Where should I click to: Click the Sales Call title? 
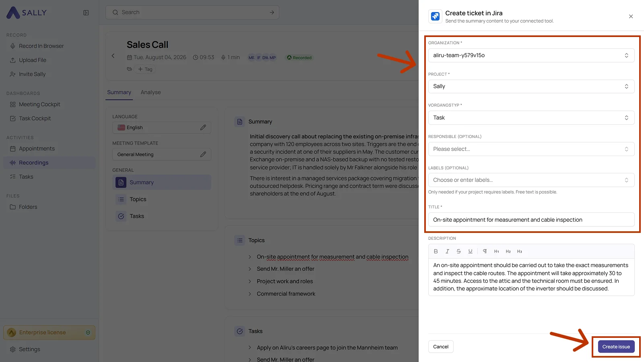147,45
